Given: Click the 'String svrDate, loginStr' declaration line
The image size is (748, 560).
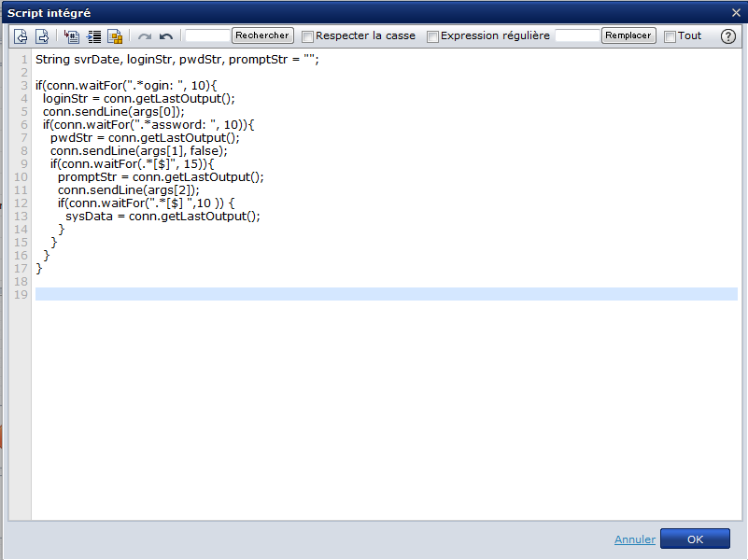Looking at the screenshot, I should (x=177, y=60).
